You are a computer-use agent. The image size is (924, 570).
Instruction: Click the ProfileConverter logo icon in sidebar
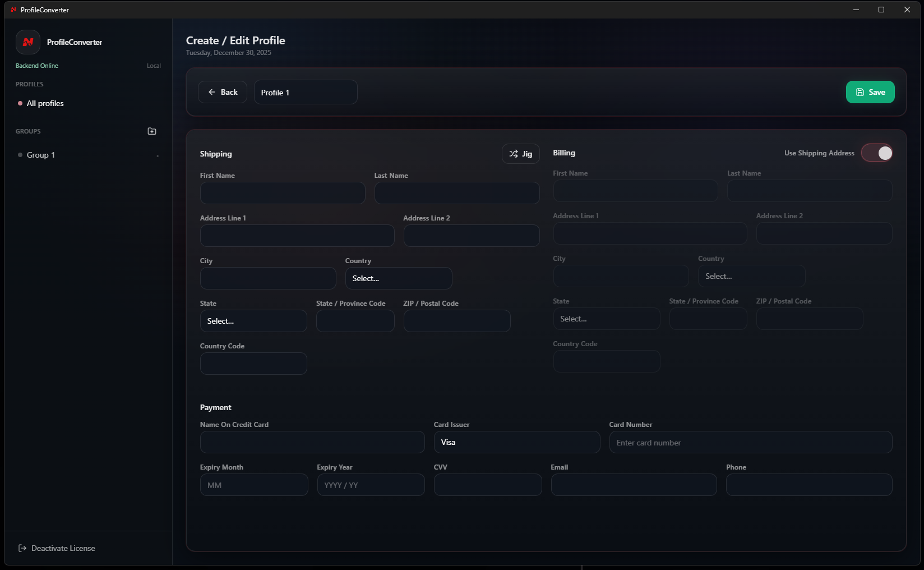(28, 42)
